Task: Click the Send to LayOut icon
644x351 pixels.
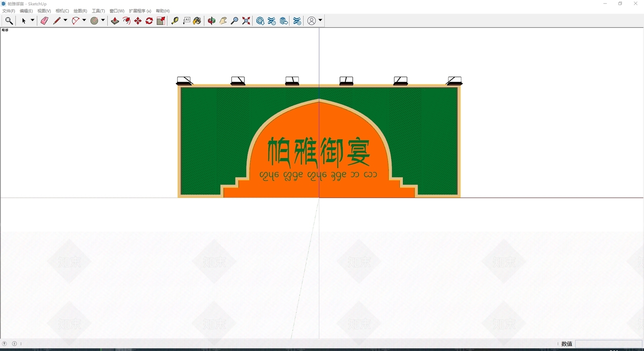Action: [284, 21]
